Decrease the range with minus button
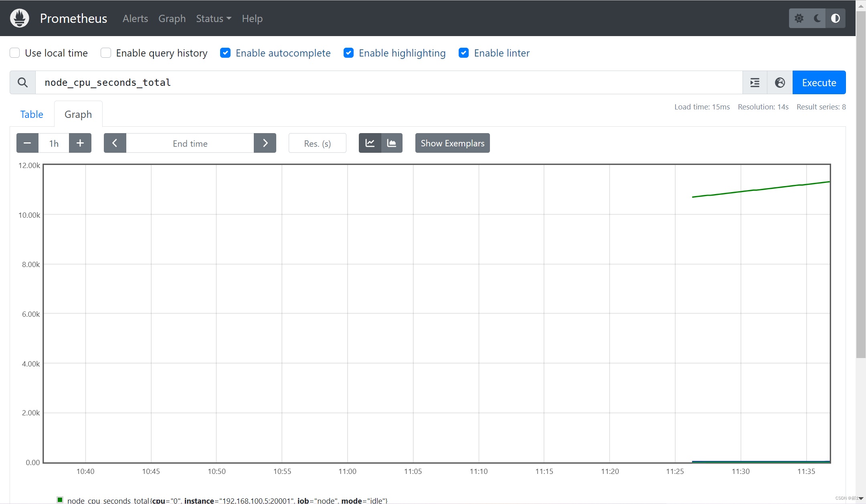The height and width of the screenshot is (504, 866). (x=27, y=143)
